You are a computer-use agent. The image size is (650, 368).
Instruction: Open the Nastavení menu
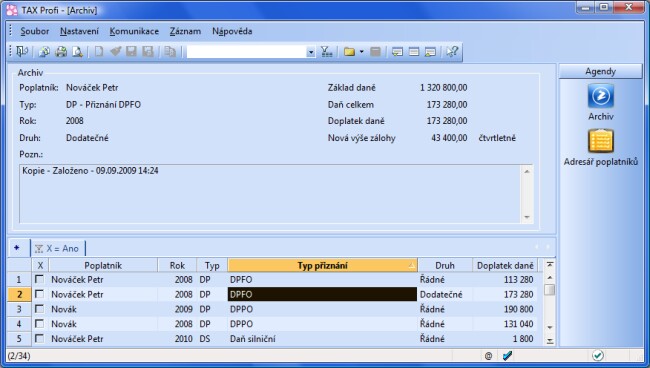[x=80, y=31]
